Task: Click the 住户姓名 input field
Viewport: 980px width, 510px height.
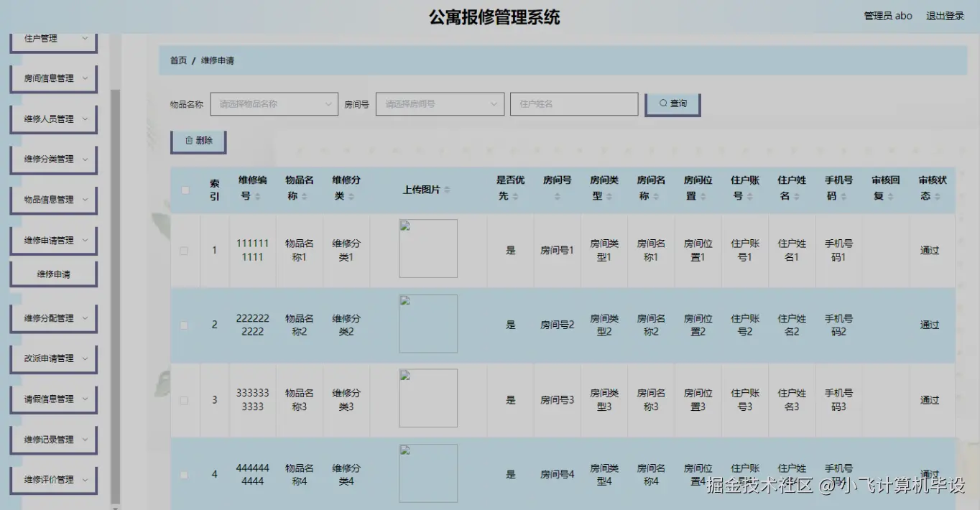Action: coord(573,103)
